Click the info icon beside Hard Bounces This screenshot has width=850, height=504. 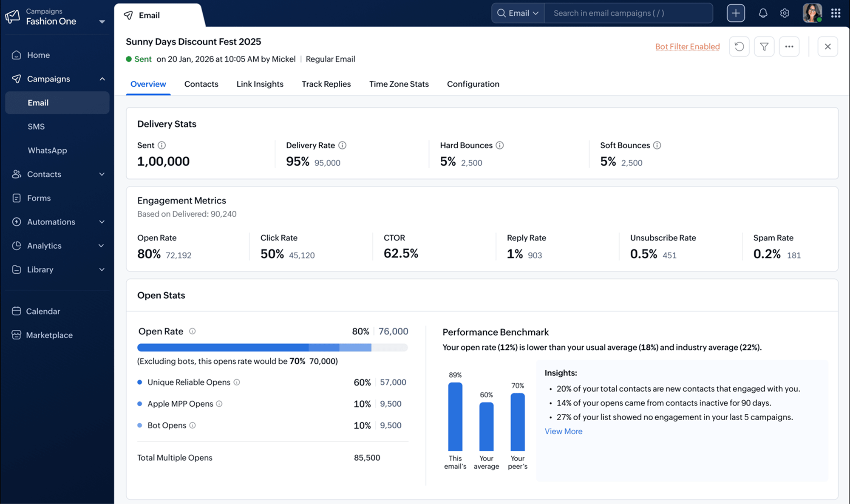pos(500,145)
